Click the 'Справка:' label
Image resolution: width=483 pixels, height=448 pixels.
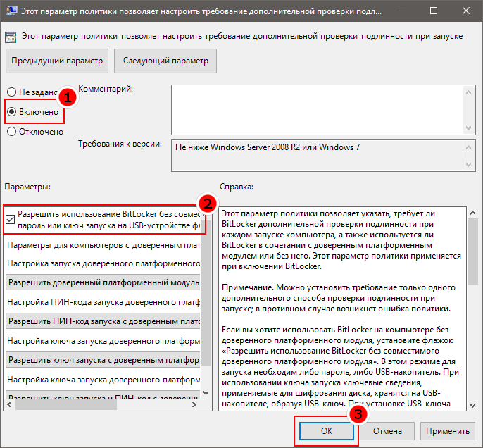click(237, 187)
